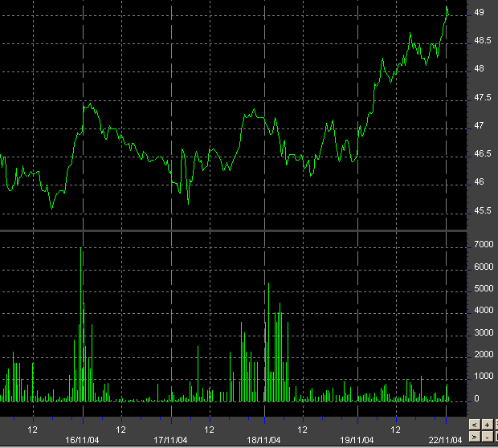This screenshot has height=448, width=498.
Task: Click the 49 value on the price axis
Action: click(479, 13)
